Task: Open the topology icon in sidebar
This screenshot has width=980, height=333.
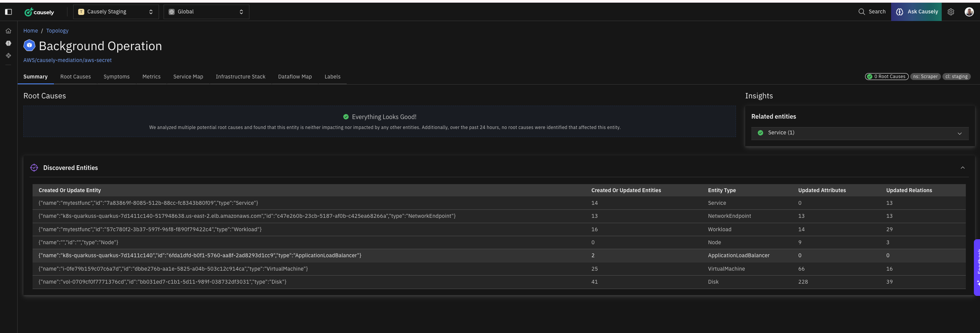Action: (8, 55)
